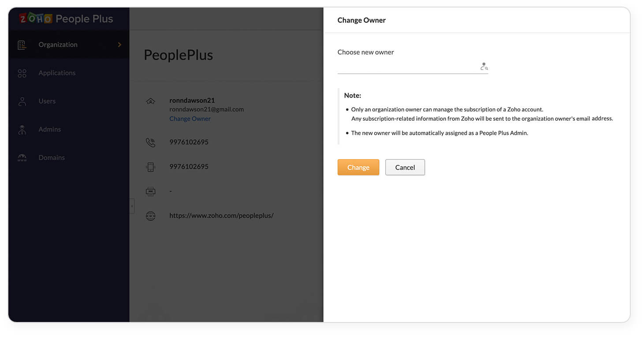This screenshot has width=644, height=337.
Task: Select the Domains menu entry
Action: 52,157
